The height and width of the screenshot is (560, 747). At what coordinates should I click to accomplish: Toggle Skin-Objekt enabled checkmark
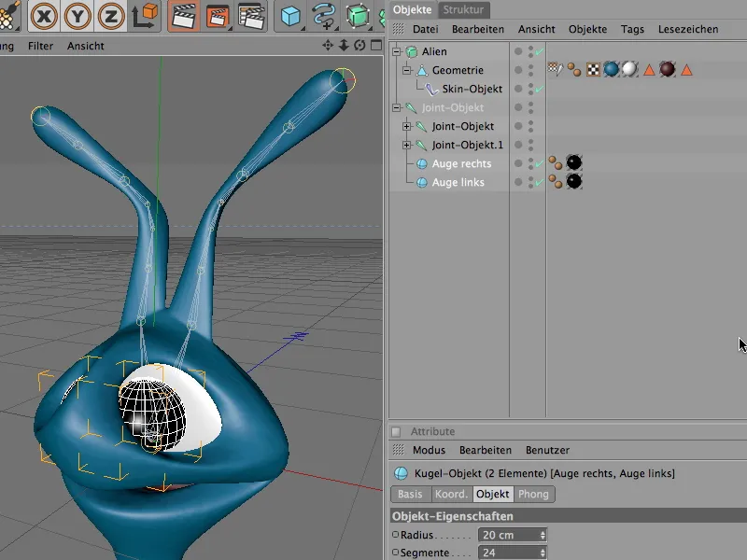point(540,89)
